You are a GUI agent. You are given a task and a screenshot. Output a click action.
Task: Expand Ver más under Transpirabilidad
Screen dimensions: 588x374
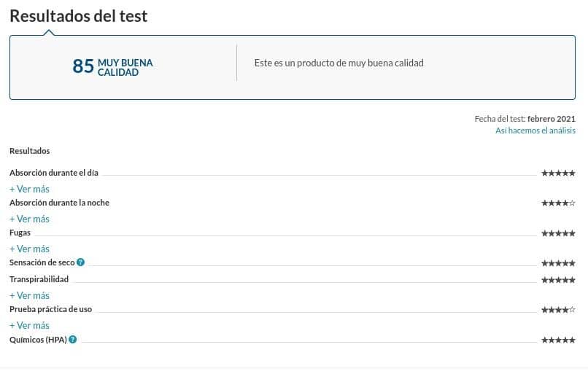coord(29,296)
